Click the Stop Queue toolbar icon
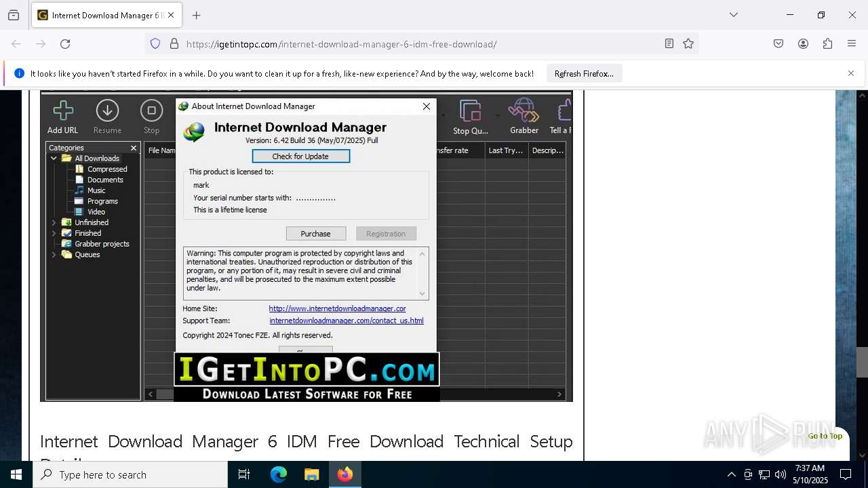Screen dimensions: 868x488 coord(470,117)
